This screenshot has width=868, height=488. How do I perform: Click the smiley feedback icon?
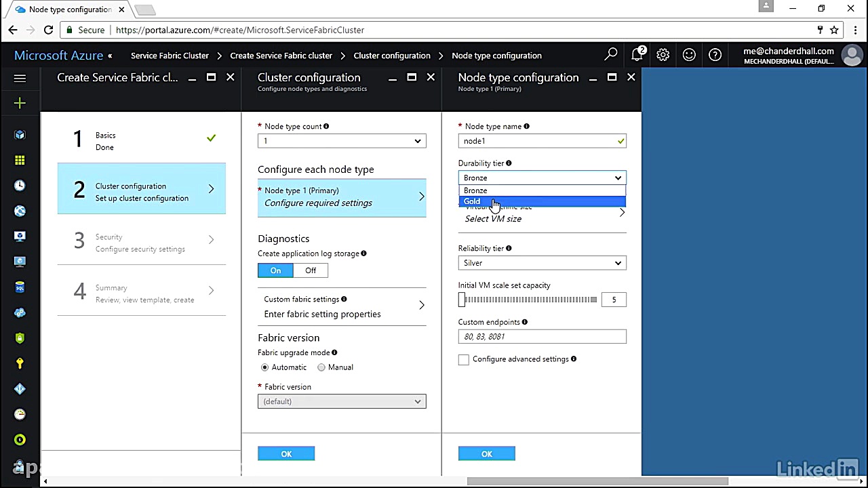tap(689, 55)
